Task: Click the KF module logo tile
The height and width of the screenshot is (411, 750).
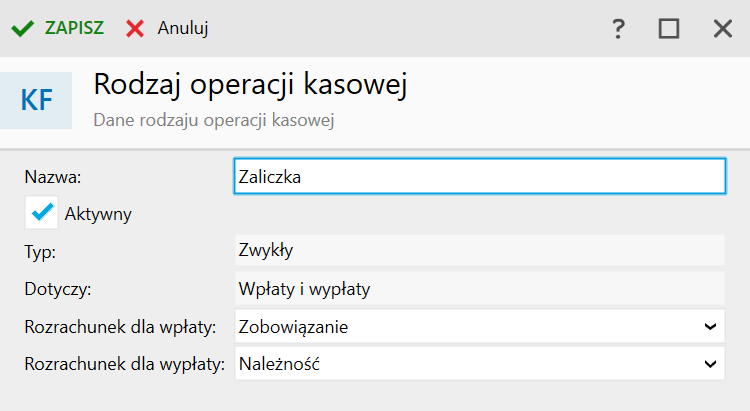Action: click(36, 100)
